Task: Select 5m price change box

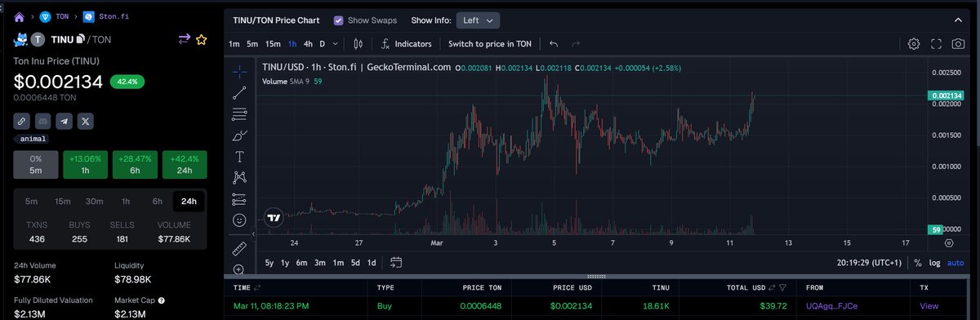Action: point(36,165)
